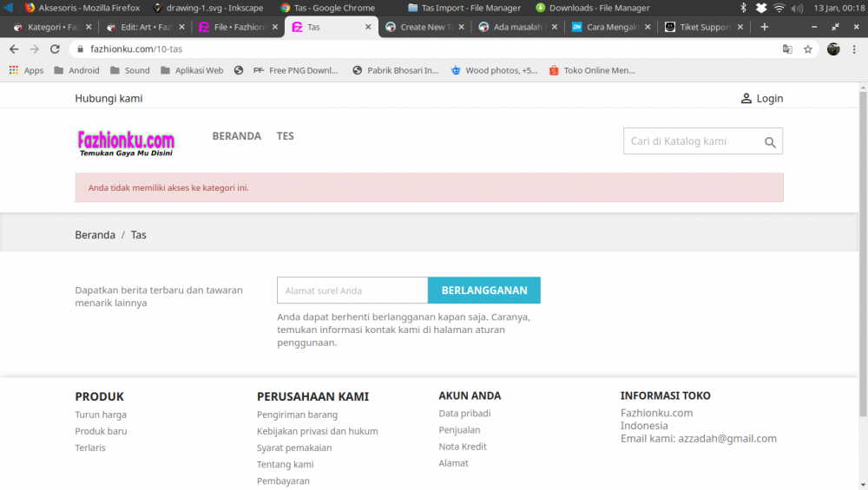Screen dimensions: 868x490
Task: Click Tas in the breadcrumb
Action: 138,235
